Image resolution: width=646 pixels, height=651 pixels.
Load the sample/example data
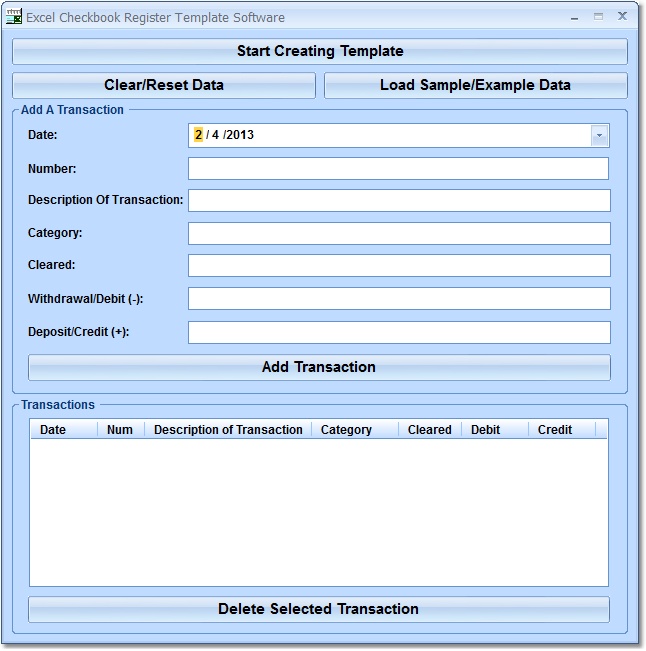tap(475, 85)
